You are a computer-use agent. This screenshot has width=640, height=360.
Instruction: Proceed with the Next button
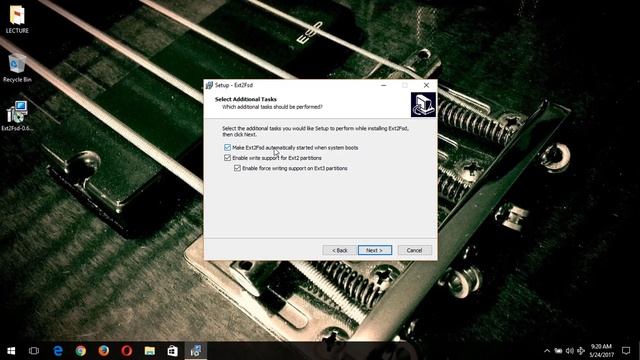point(375,250)
